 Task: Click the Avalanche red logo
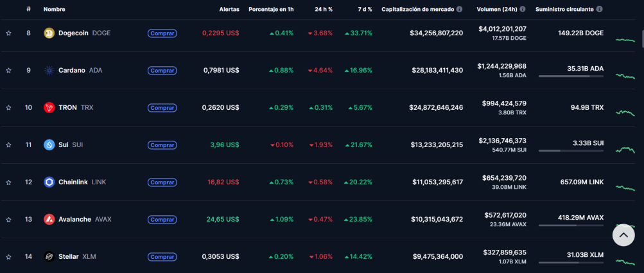[49, 220]
